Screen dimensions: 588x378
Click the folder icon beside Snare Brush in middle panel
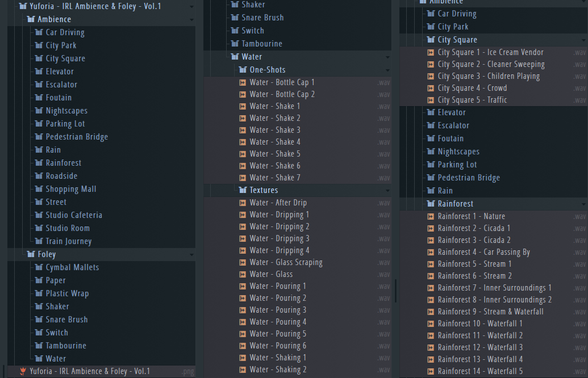[235, 18]
